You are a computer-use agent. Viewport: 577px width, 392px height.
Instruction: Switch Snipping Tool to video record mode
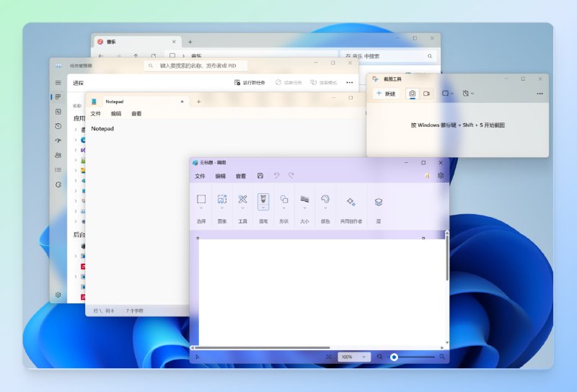point(426,94)
